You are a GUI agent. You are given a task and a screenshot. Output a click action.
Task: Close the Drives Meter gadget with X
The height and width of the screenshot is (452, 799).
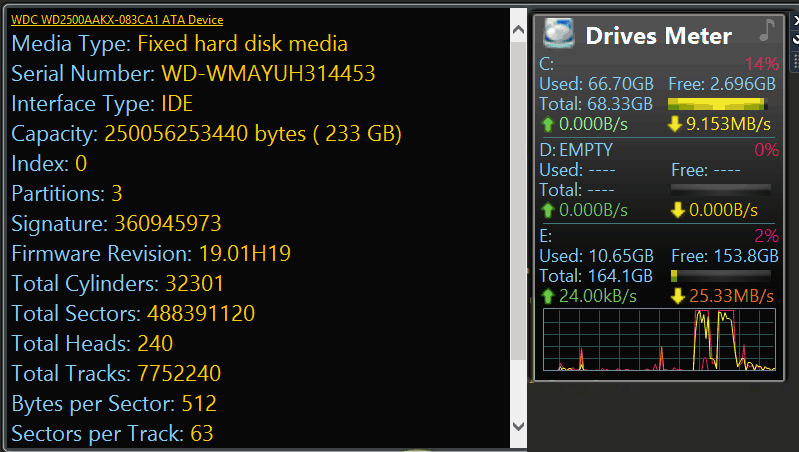[x=796, y=21]
